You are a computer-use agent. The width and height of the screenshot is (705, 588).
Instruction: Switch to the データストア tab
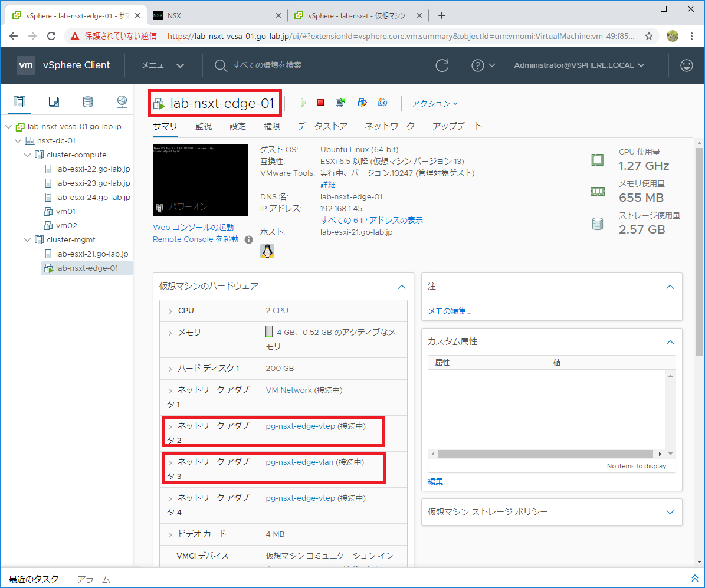coord(322,126)
